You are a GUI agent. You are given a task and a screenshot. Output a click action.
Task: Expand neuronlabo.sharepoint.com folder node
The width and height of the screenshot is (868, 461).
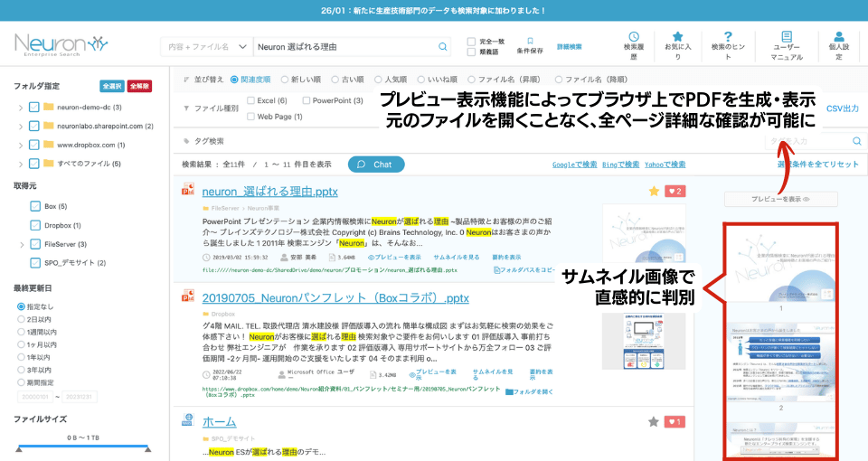point(21,127)
